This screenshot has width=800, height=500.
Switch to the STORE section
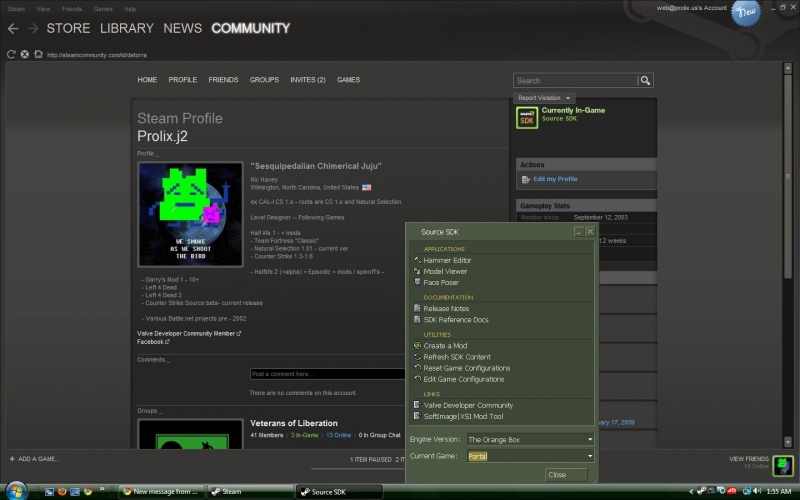pos(68,29)
